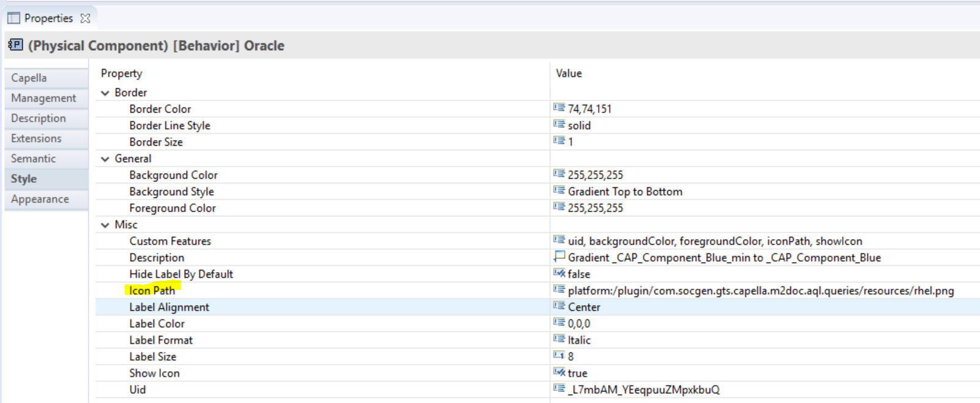
Task: Click the Background Color value icon
Action: [559, 174]
